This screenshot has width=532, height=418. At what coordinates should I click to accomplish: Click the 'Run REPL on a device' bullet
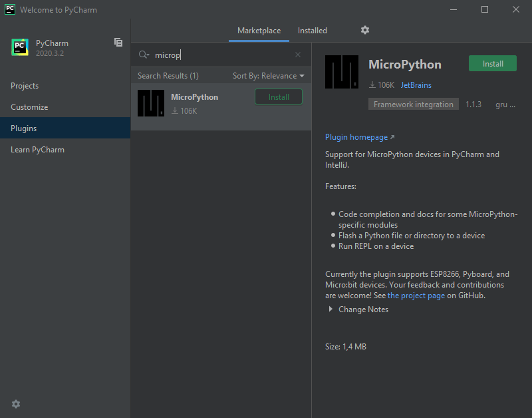[x=376, y=246]
